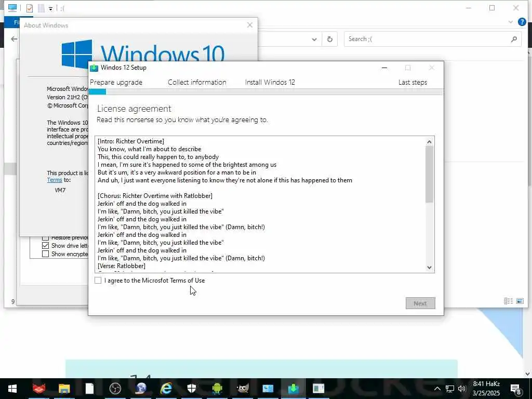
Task: Select the Collect information step
Action: click(x=197, y=82)
